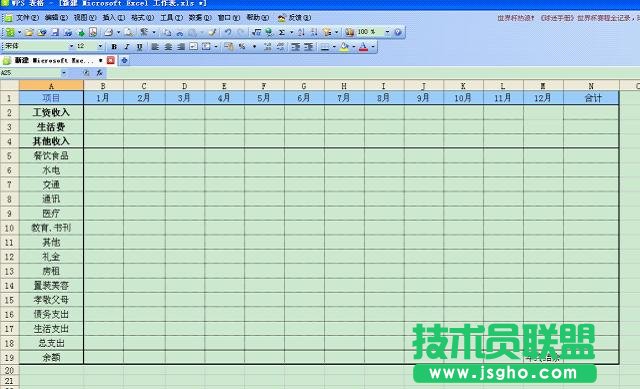Open the 帮助 menu

pyautogui.click(x=258, y=18)
